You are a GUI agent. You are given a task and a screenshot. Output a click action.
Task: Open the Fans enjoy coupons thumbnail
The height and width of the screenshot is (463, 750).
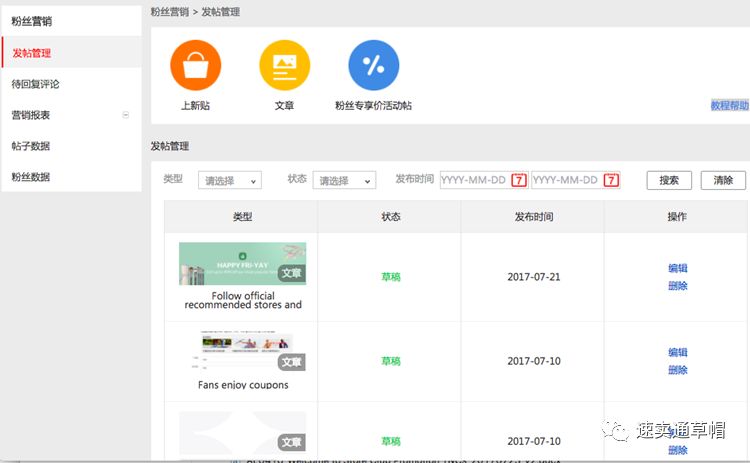pyautogui.click(x=242, y=351)
